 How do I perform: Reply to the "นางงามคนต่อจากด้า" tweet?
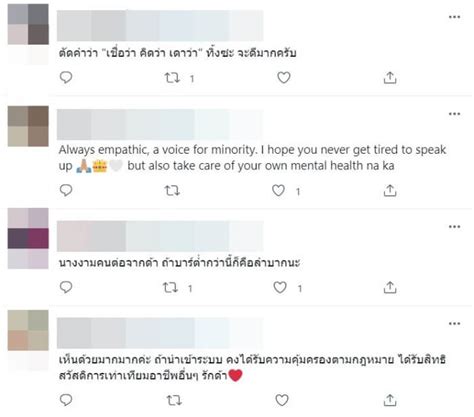(66, 287)
